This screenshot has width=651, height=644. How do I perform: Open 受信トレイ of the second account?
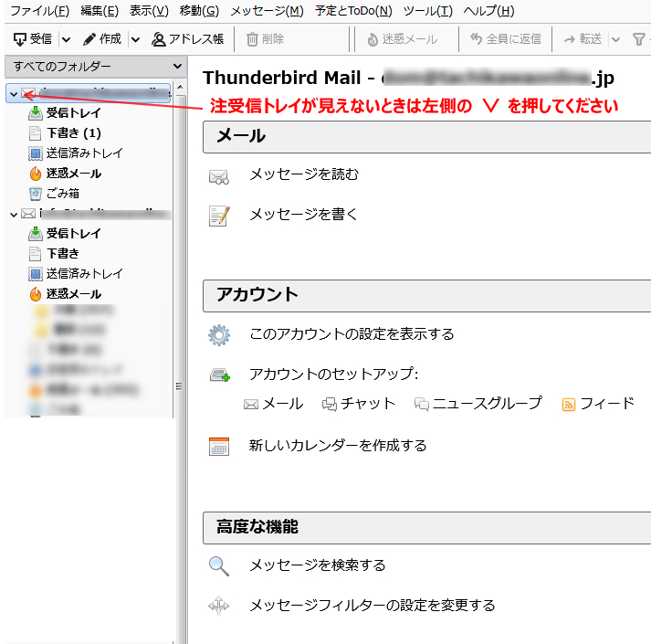(x=65, y=233)
